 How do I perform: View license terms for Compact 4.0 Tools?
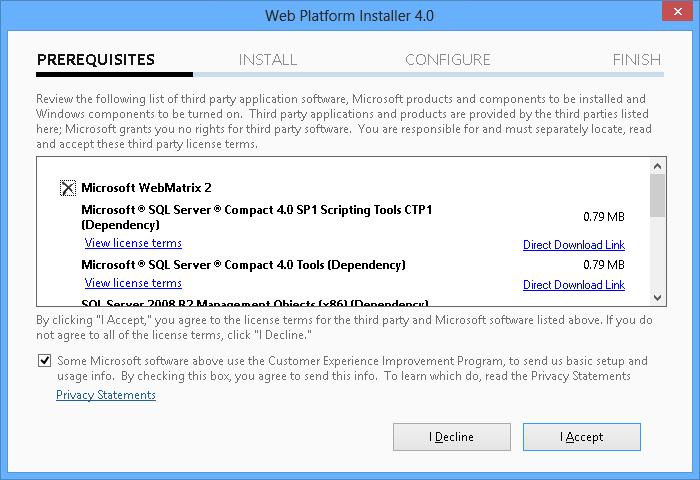coord(133,283)
